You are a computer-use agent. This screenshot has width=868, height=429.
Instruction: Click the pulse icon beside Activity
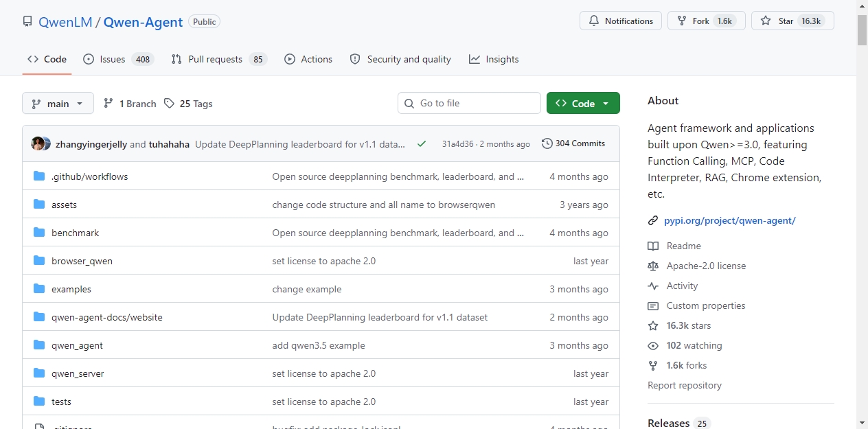point(653,286)
